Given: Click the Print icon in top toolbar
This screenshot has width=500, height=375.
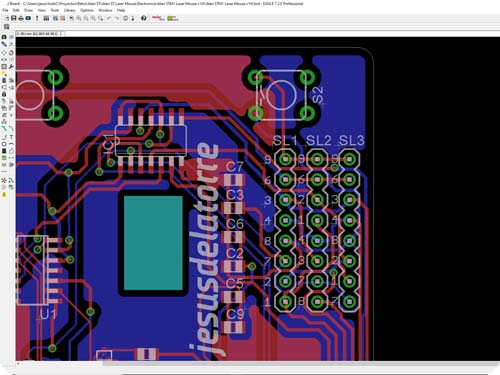Looking at the screenshot, I should 21,18.
